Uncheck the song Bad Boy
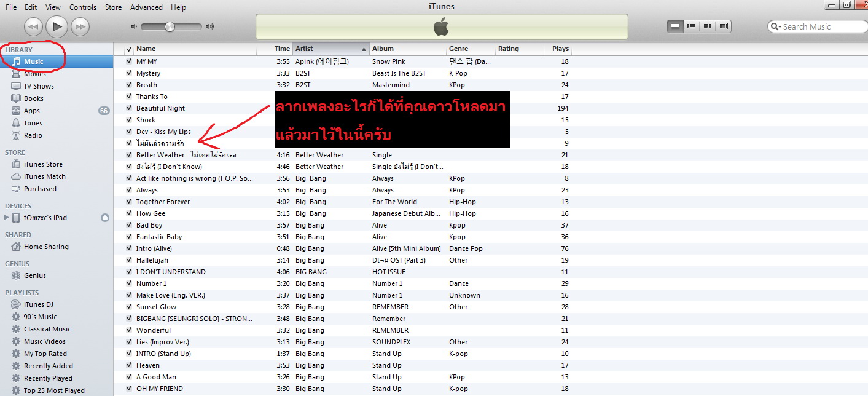This screenshot has width=868, height=396. [x=129, y=225]
